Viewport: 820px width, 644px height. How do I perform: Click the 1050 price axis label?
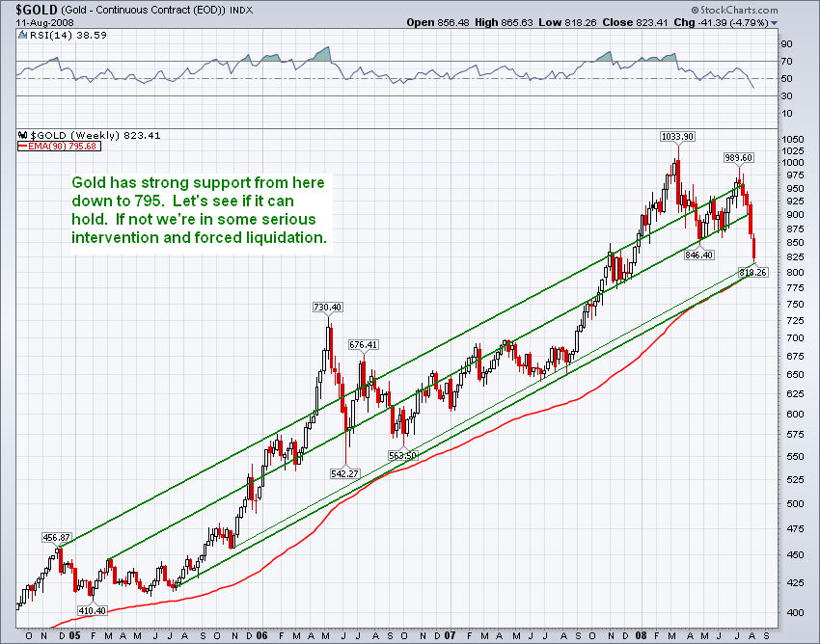click(x=793, y=140)
